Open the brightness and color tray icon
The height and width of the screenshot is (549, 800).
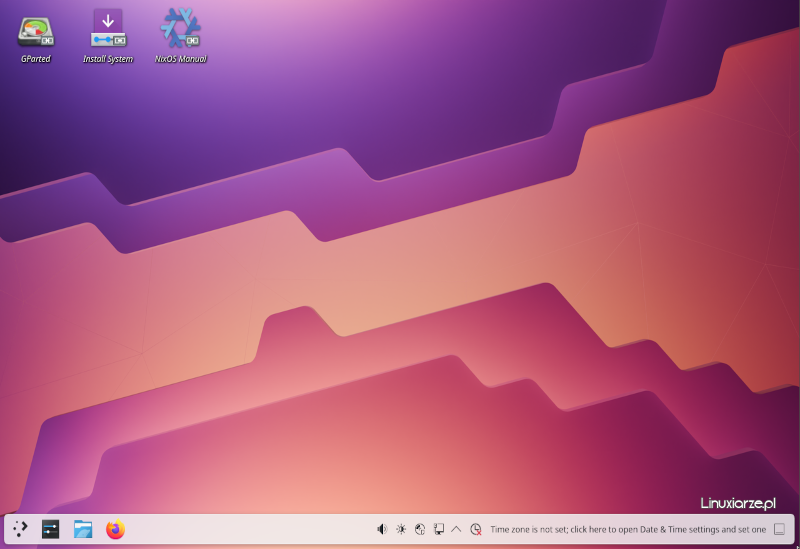(401, 529)
